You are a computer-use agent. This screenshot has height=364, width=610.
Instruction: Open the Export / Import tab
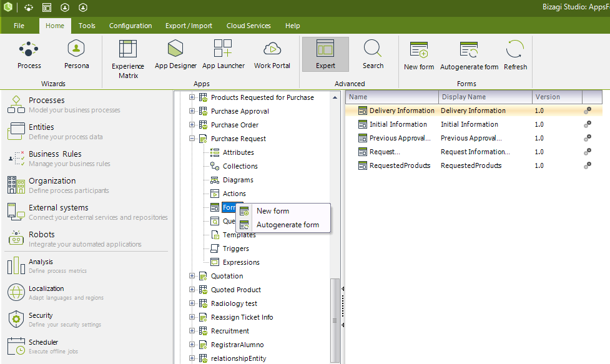point(189,26)
